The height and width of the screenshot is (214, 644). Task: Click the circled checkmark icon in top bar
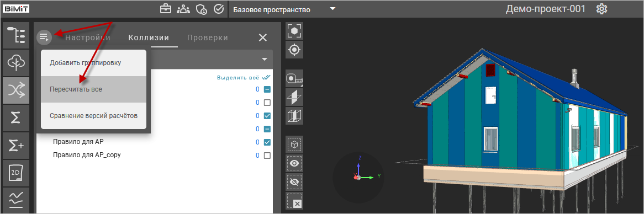coord(219,9)
